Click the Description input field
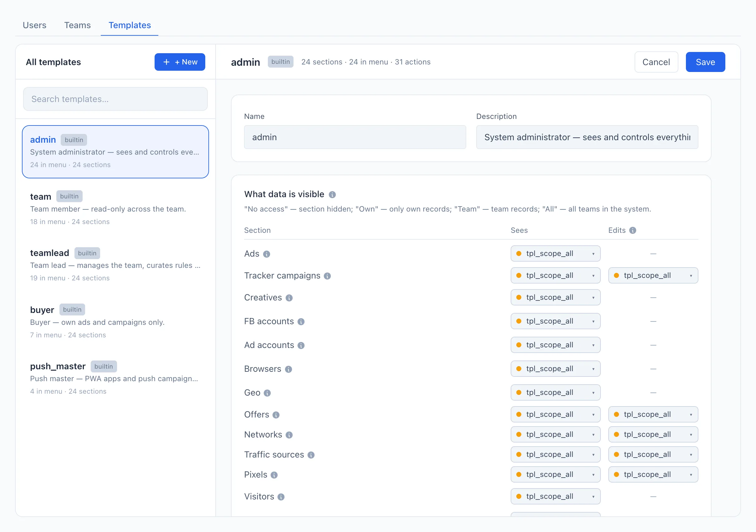 (x=587, y=137)
